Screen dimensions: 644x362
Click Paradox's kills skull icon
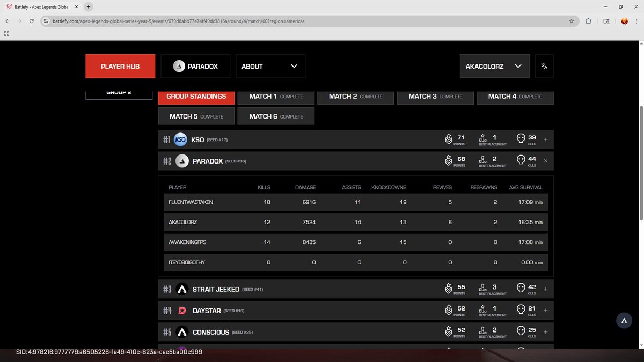coord(521,160)
